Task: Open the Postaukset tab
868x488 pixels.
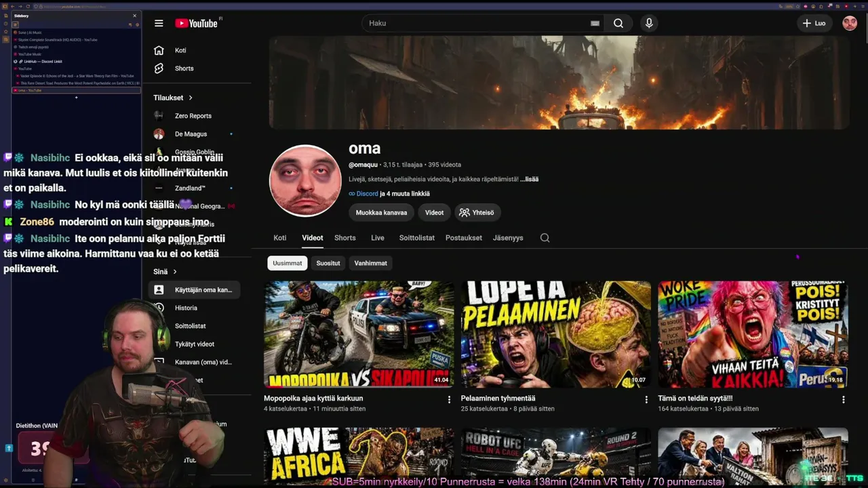Action: coord(464,238)
